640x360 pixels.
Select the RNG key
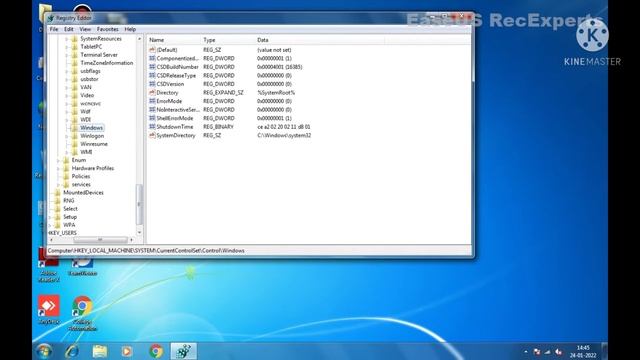pos(69,201)
